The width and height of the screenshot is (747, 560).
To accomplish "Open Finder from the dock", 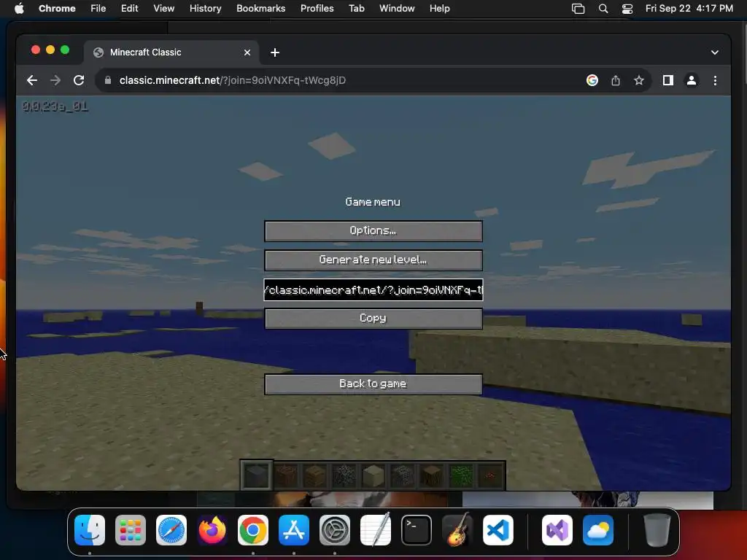I will (x=90, y=530).
